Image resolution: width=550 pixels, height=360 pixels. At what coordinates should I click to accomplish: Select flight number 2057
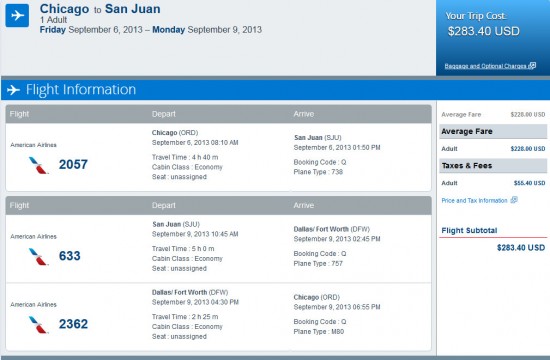[x=73, y=164]
